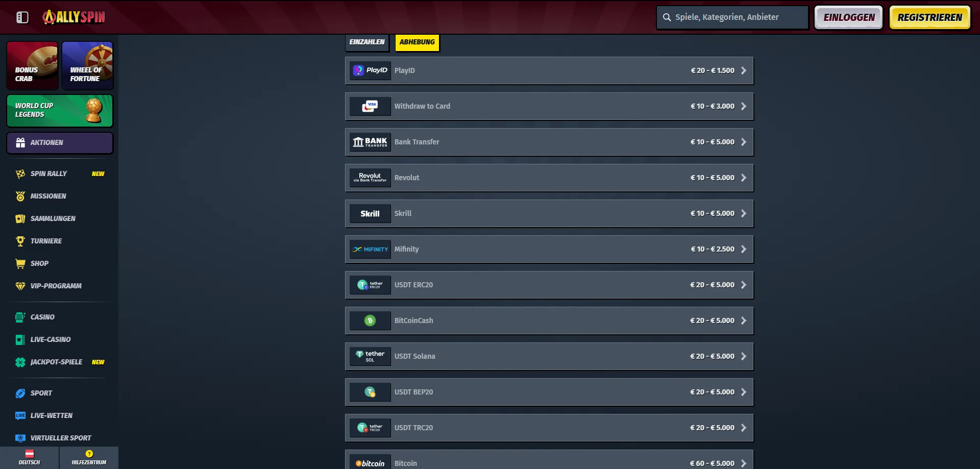
Task: Click the Shop cart icon
Action: 20,264
